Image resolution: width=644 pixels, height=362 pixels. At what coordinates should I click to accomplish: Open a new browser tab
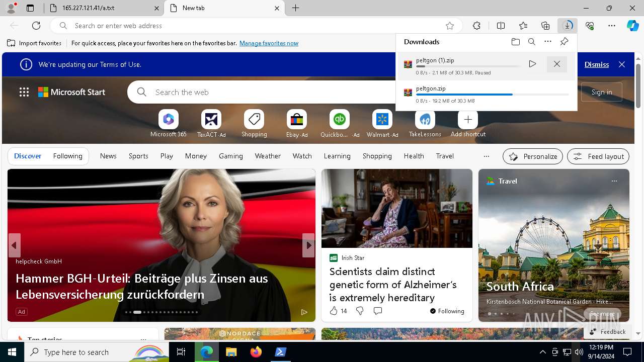click(296, 8)
